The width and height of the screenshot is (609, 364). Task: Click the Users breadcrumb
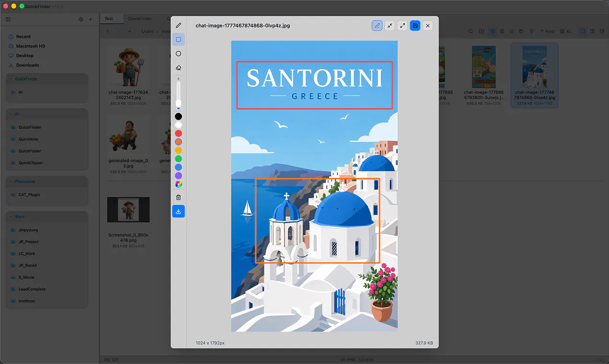[147, 31]
